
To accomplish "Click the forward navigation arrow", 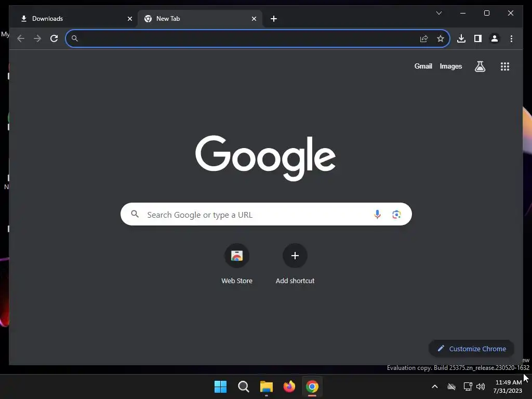I will pyautogui.click(x=37, y=38).
